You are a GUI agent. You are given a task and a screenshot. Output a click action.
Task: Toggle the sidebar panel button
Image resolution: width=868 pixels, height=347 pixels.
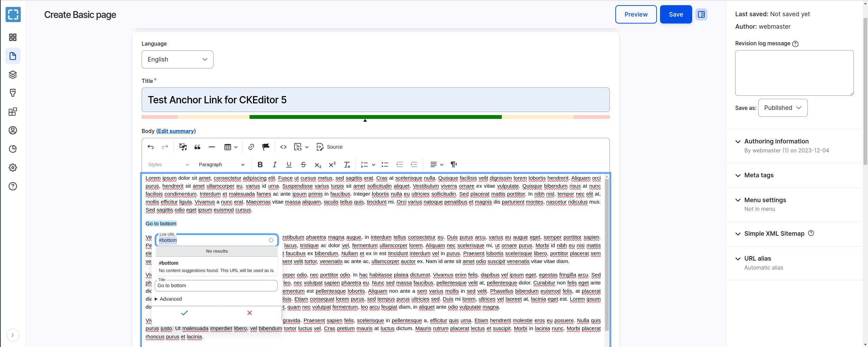[x=701, y=15]
